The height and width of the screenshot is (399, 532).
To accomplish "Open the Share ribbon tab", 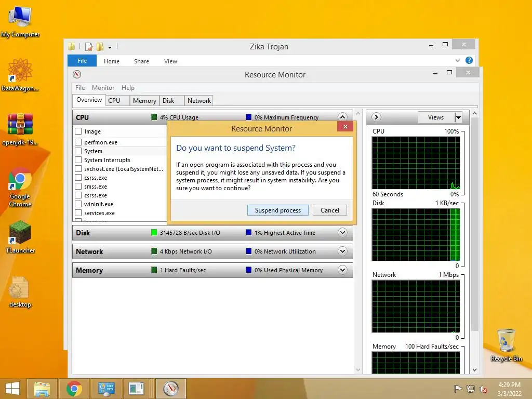I will (141, 61).
